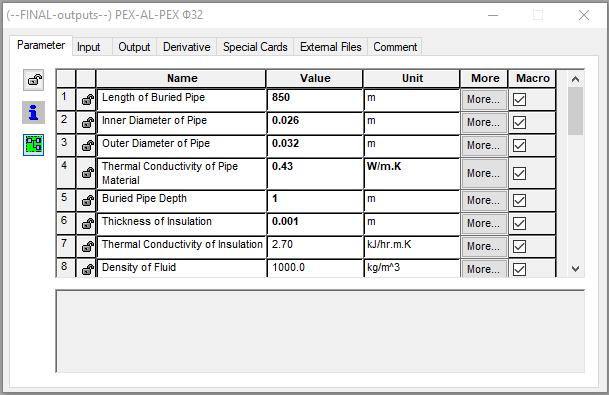Click the unlock-all padlock icon in left sidebar
Image resolution: width=609 pixels, height=395 pixels.
[33, 80]
